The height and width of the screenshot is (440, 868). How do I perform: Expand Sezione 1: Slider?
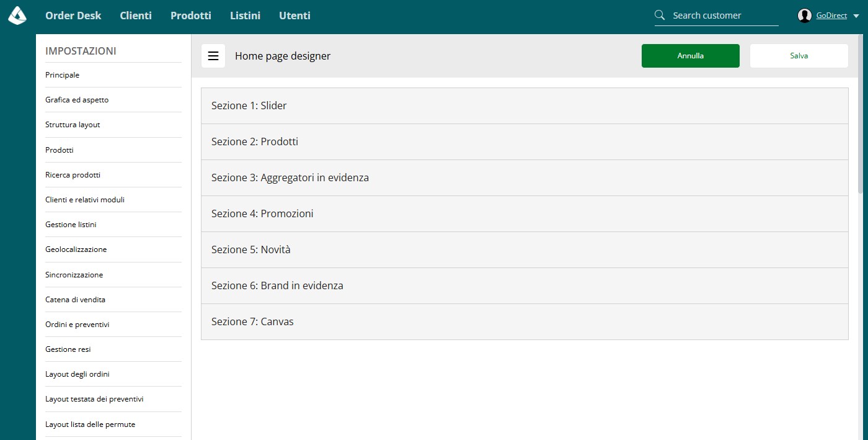pos(525,106)
